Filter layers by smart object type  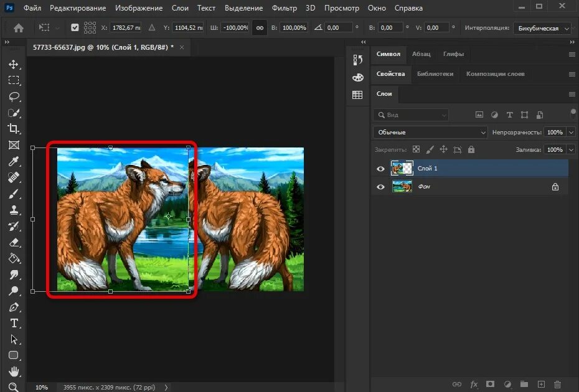click(x=540, y=114)
